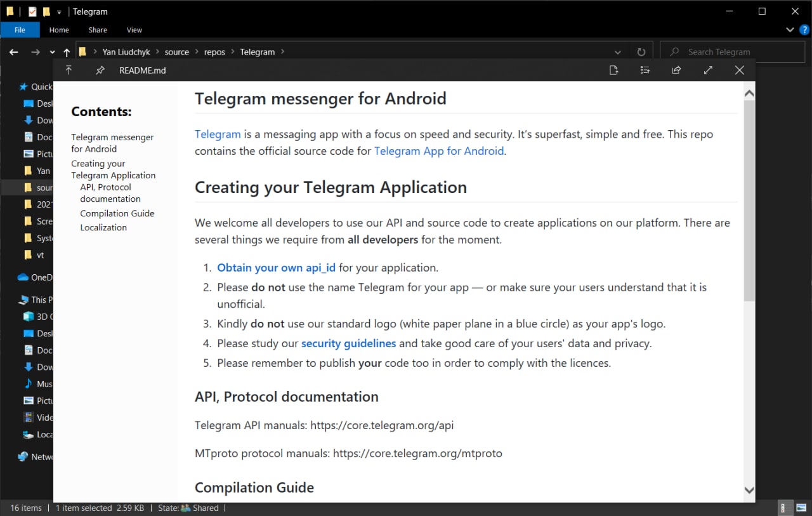Go up one folder level arrow

tap(67, 52)
